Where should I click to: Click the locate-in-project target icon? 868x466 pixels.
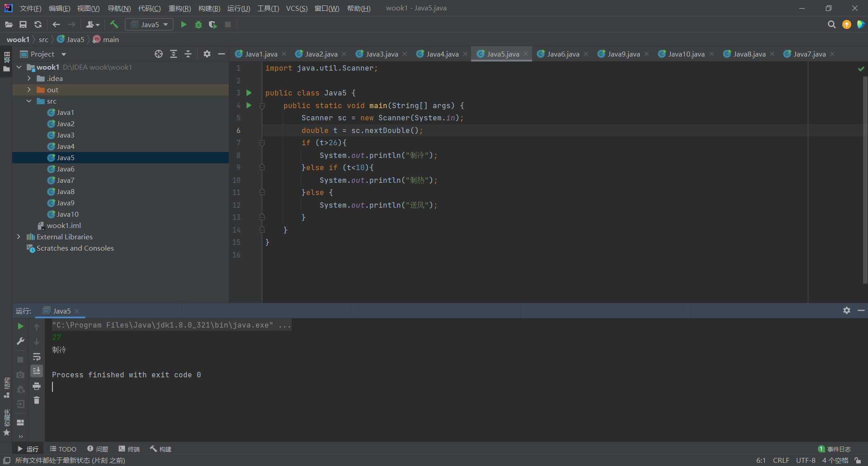[x=159, y=54]
